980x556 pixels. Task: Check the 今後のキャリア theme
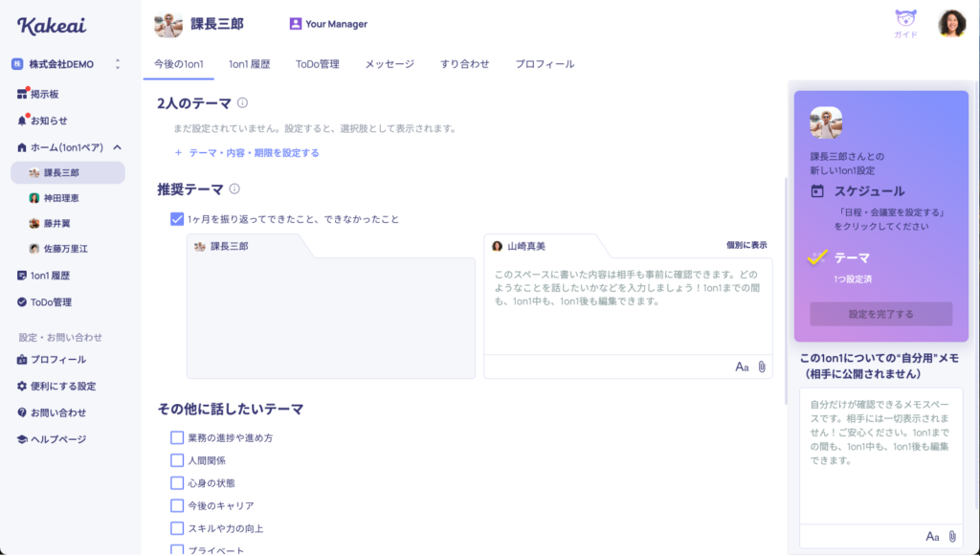pyautogui.click(x=177, y=505)
